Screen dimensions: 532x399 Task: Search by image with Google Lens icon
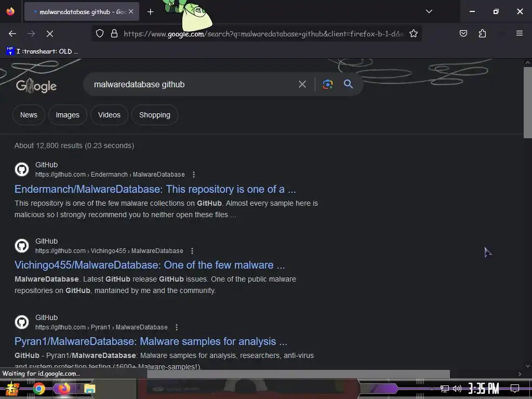click(x=327, y=84)
